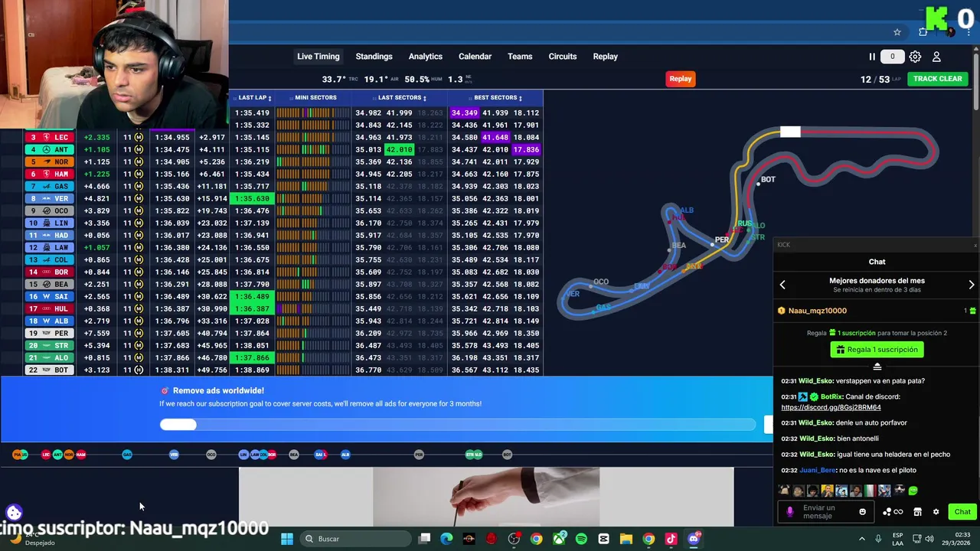Open the user account icon
Image resolution: width=980 pixels, height=551 pixels.
coord(936,57)
